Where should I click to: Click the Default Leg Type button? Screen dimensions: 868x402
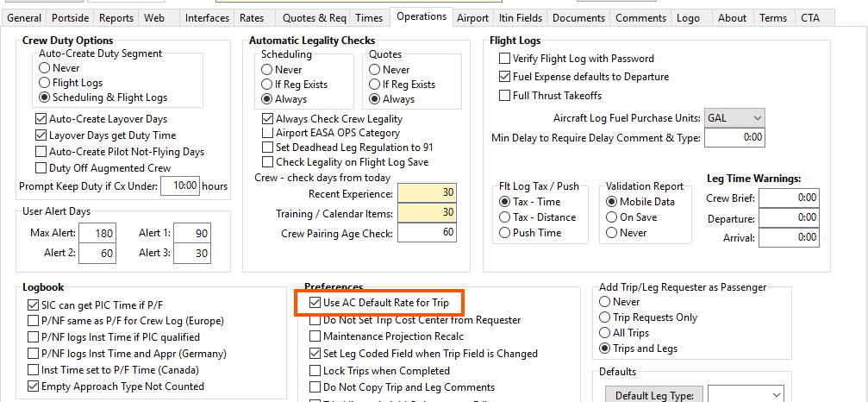[x=654, y=395]
